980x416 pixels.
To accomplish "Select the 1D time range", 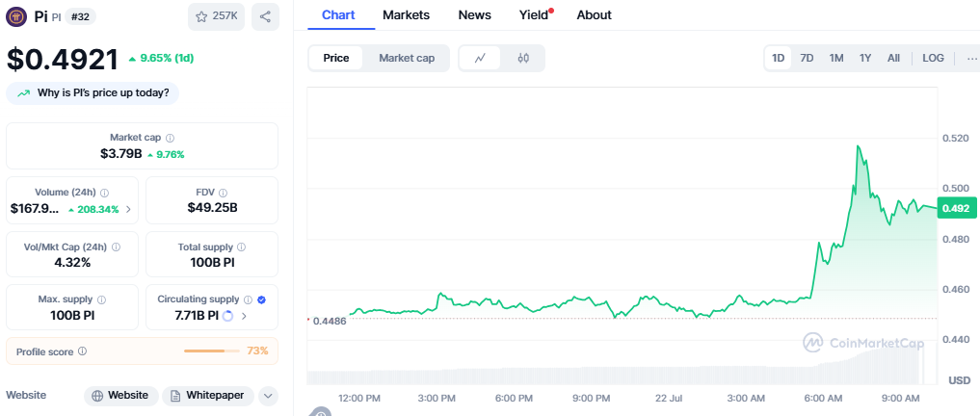I will (x=779, y=58).
